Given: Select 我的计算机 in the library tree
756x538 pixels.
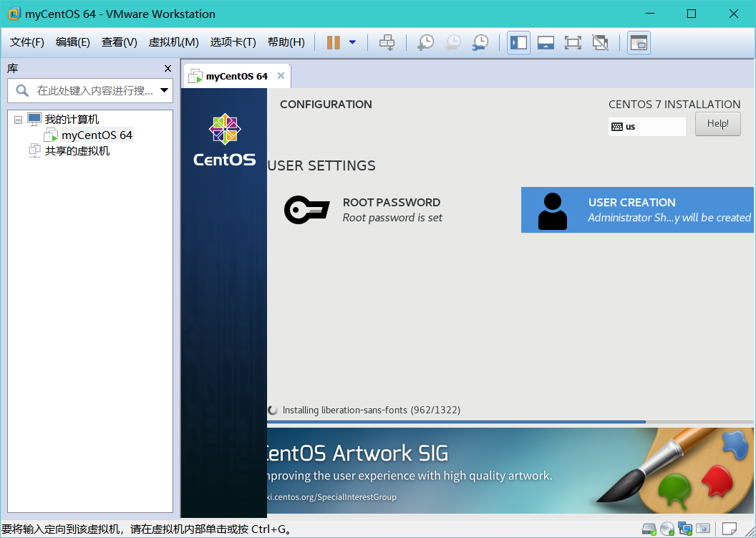Looking at the screenshot, I should tap(72, 119).
